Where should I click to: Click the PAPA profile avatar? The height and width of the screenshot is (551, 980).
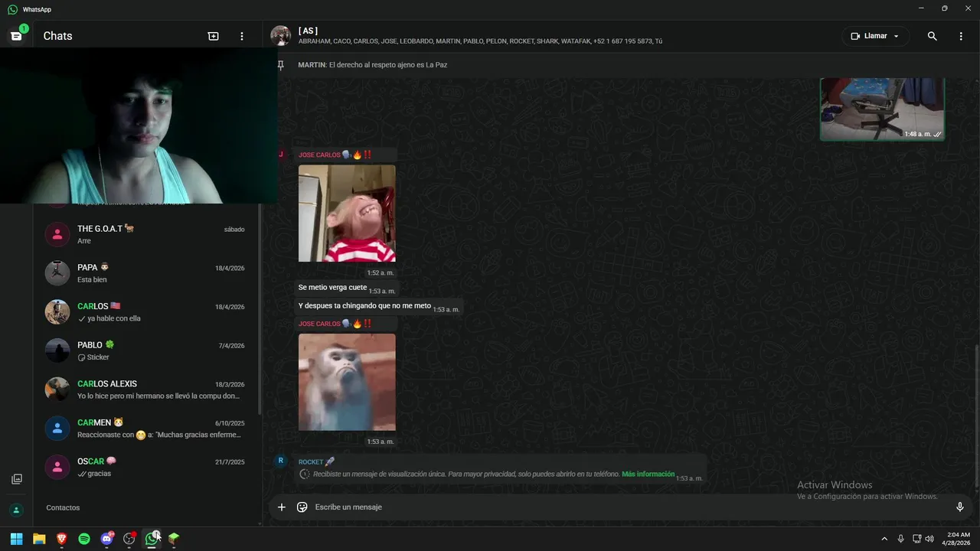click(x=57, y=273)
